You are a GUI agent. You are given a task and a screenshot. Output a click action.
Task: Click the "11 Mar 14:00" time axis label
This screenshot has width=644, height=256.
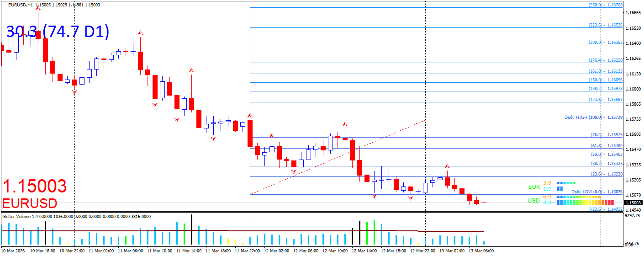189,251
